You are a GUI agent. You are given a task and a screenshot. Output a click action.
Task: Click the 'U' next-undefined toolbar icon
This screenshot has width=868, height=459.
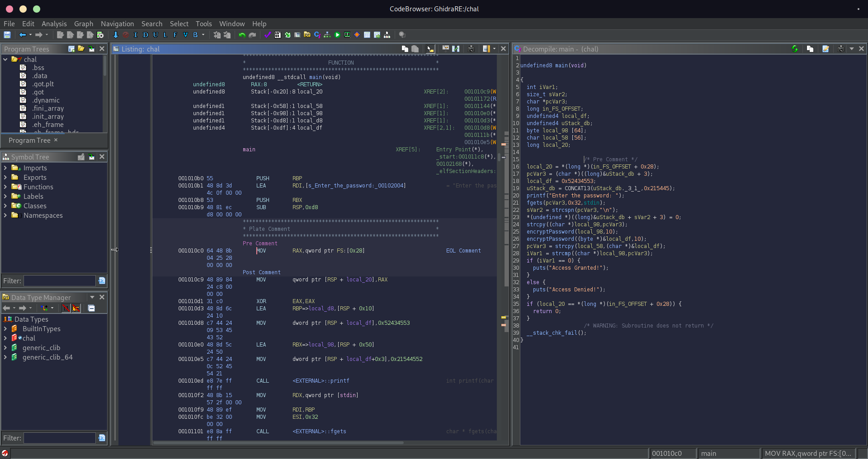click(x=156, y=35)
